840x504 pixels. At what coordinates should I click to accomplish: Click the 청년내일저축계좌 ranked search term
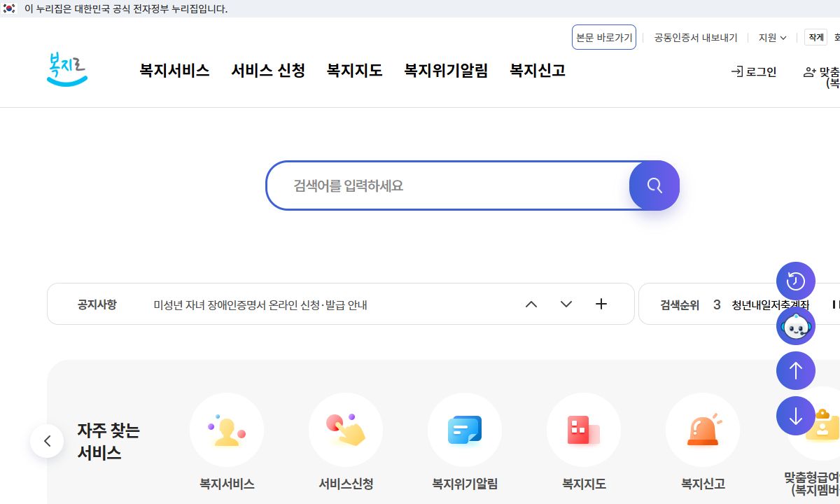pos(771,304)
